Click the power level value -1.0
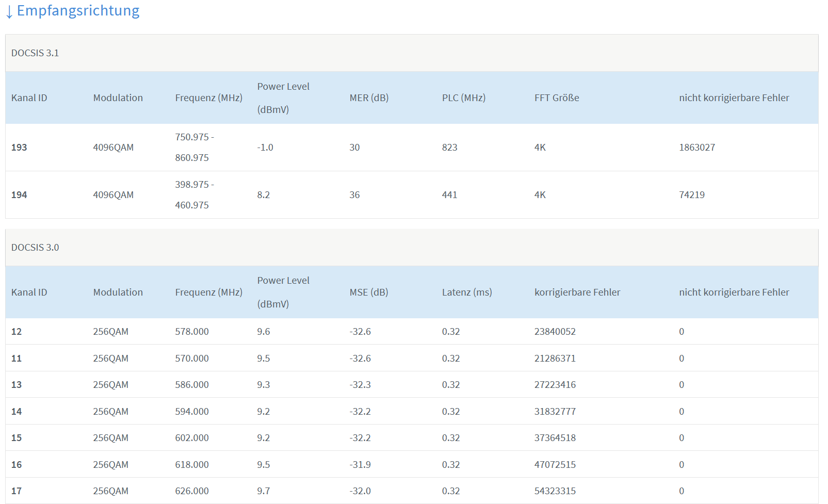The image size is (828, 504). click(x=265, y=148)
